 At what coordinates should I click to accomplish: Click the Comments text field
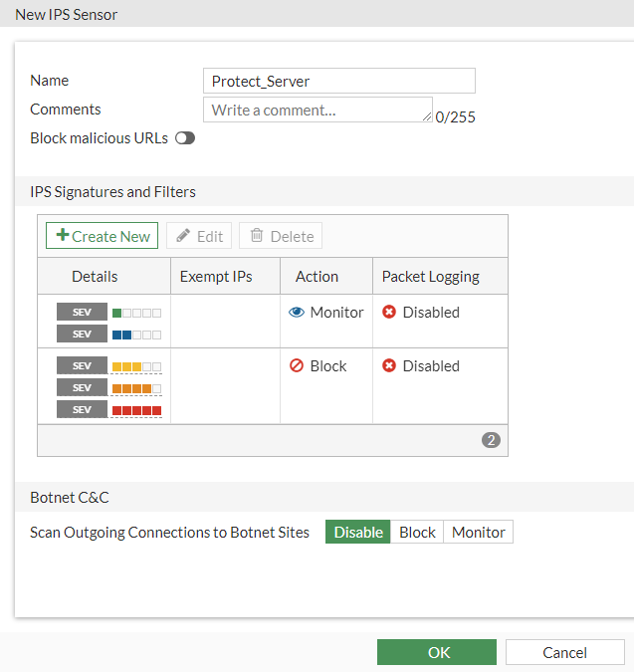coord(317,110)
